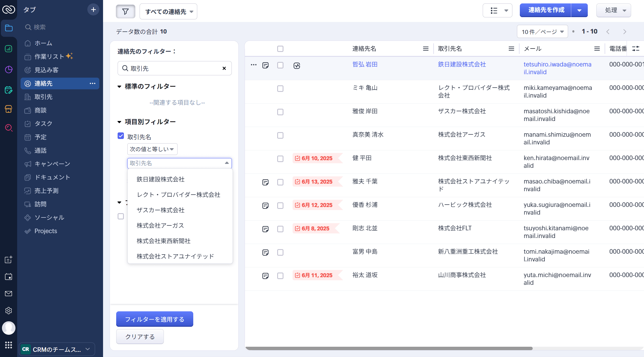Uncheck the 取引先名 filter checkbox

[121, 136]
